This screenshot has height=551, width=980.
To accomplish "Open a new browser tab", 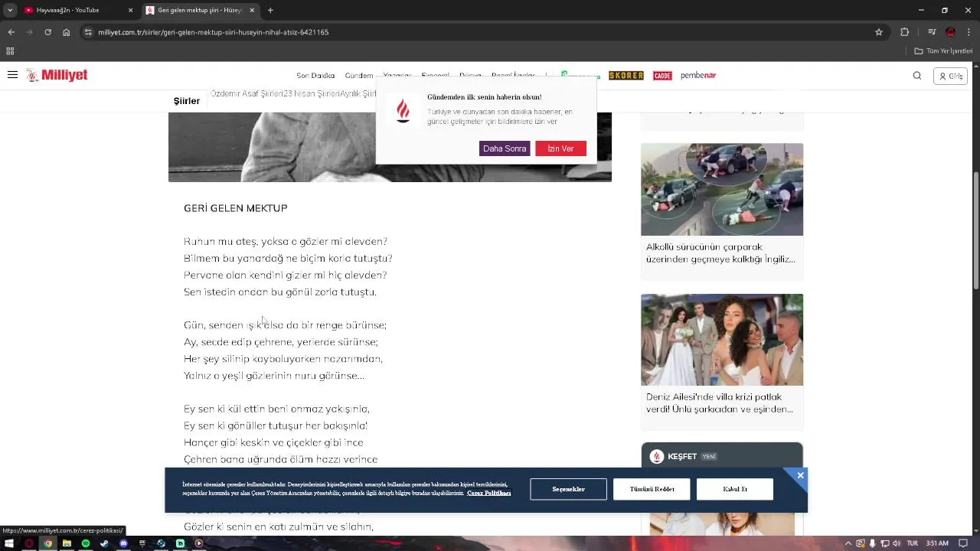I will point(270,10).
